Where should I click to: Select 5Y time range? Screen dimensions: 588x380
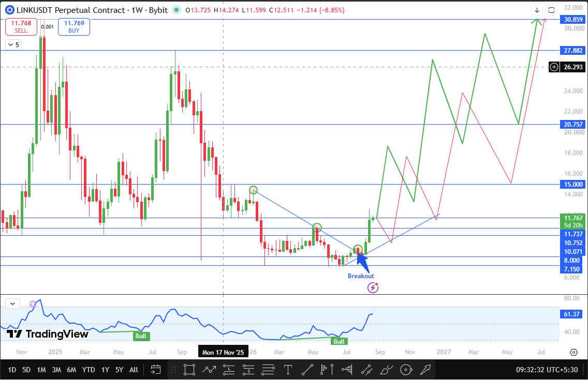(119, 370)
